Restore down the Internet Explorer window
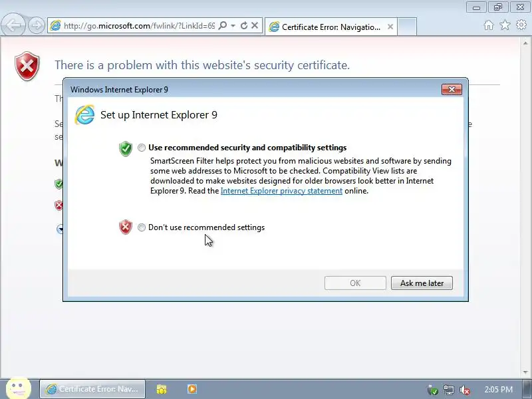532x399 pixels. 497,7
